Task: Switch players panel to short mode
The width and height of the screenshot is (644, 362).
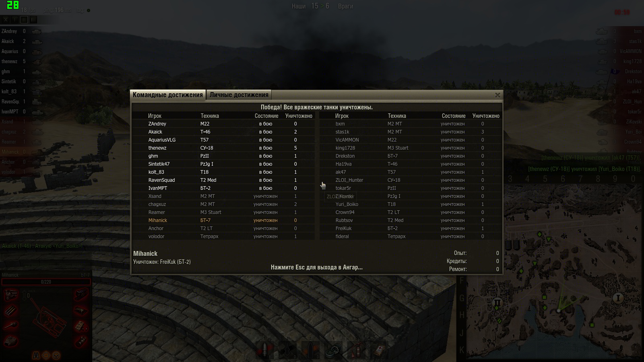Action: [15, 19]
